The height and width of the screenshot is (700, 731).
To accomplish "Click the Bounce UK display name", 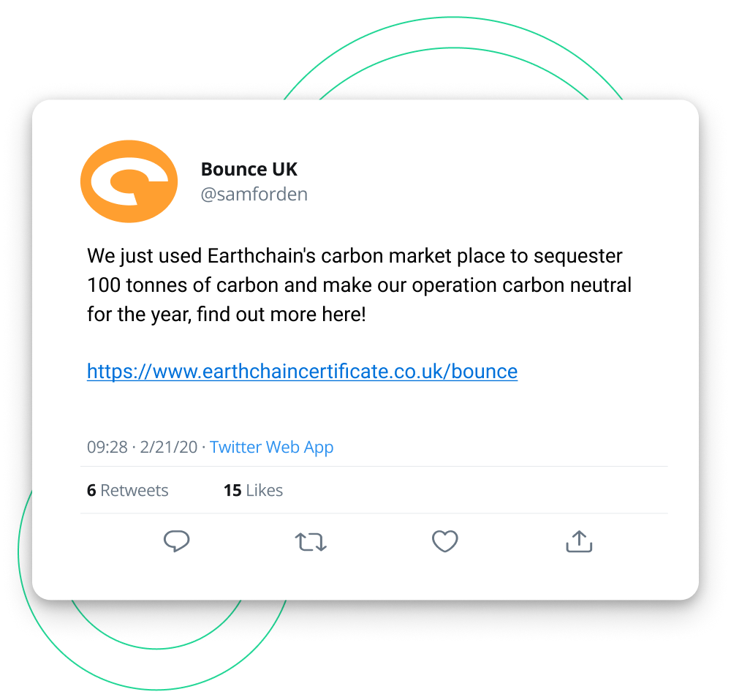I will point(249,169).
